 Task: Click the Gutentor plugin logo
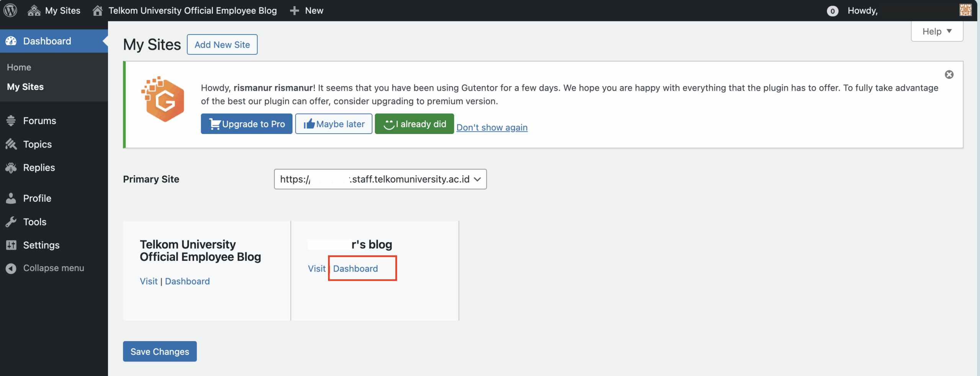point(163,100)
